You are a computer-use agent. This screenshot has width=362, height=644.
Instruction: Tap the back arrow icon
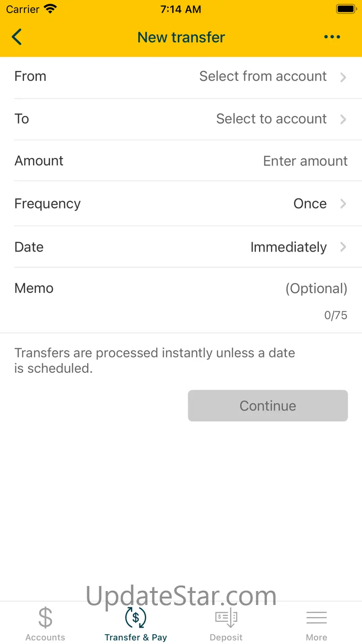(x=17, y=37)
